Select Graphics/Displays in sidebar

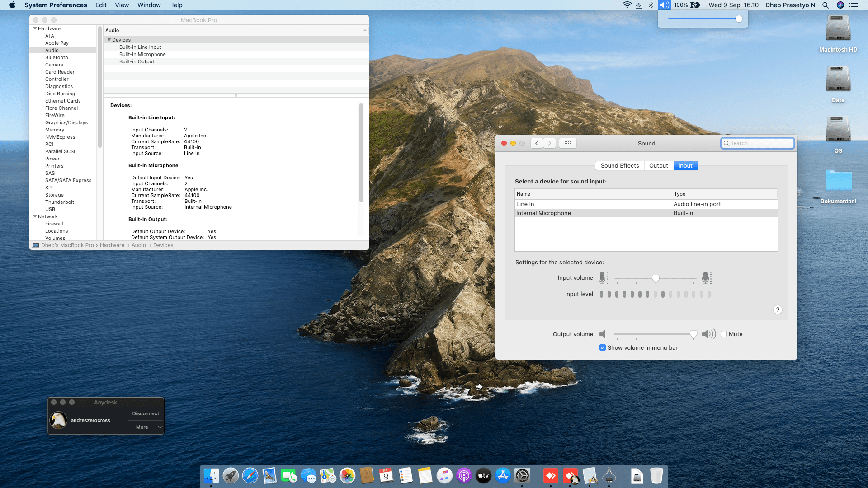[x=66, y=122]
